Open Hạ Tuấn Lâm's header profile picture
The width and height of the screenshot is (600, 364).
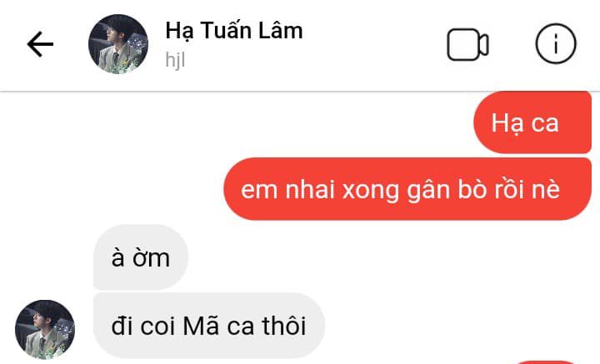pyautogui.click(x=118, y=44)
